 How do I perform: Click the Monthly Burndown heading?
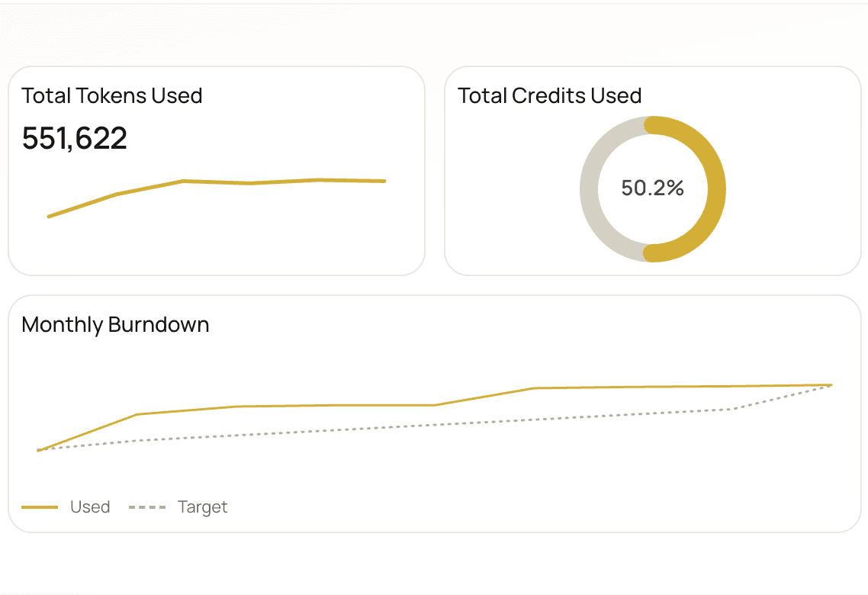[115, 325]
